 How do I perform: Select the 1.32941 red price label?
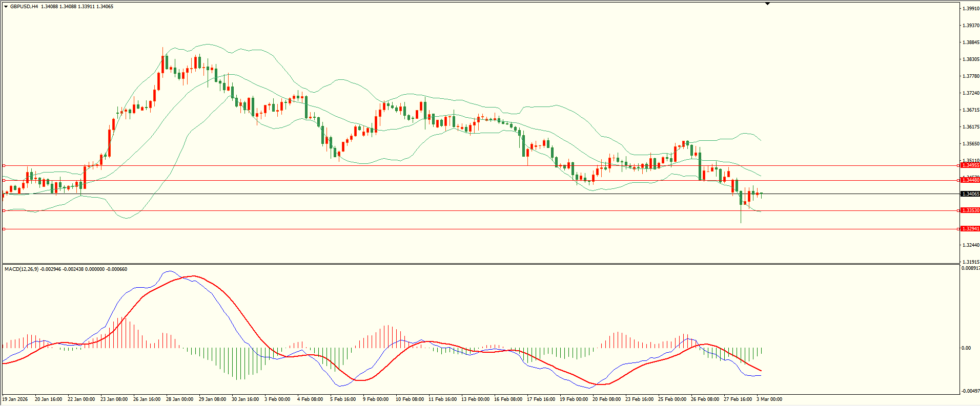(x=970, y=229)
